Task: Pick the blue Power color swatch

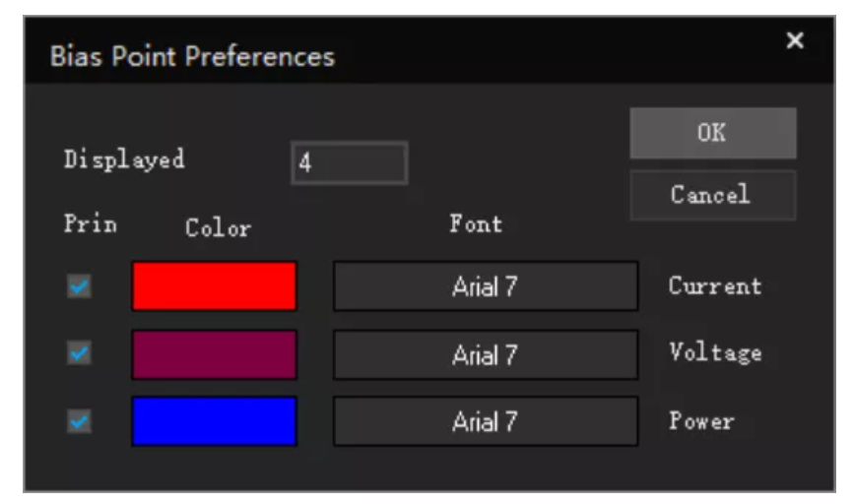Action: pyautogui.click(x=214, y=421)
